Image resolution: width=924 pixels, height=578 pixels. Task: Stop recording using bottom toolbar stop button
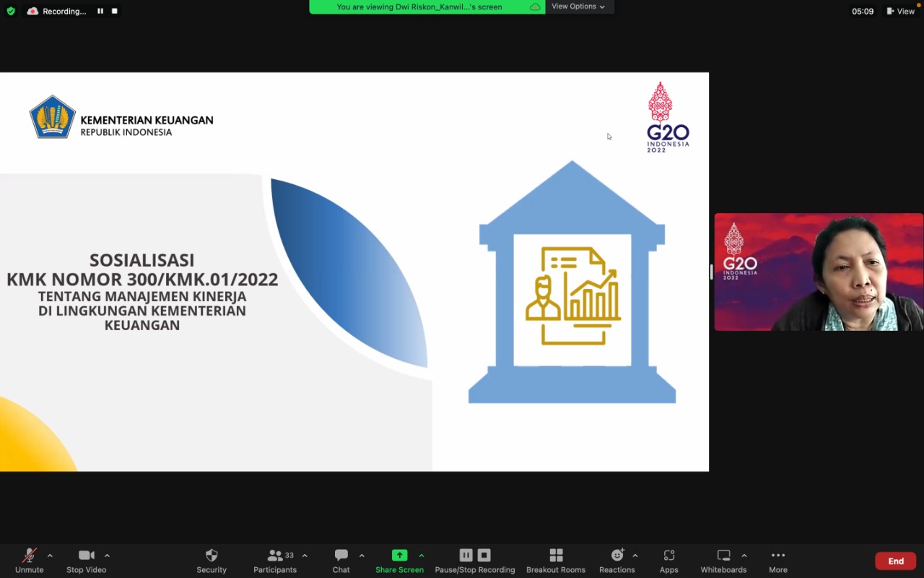(484, 555)
